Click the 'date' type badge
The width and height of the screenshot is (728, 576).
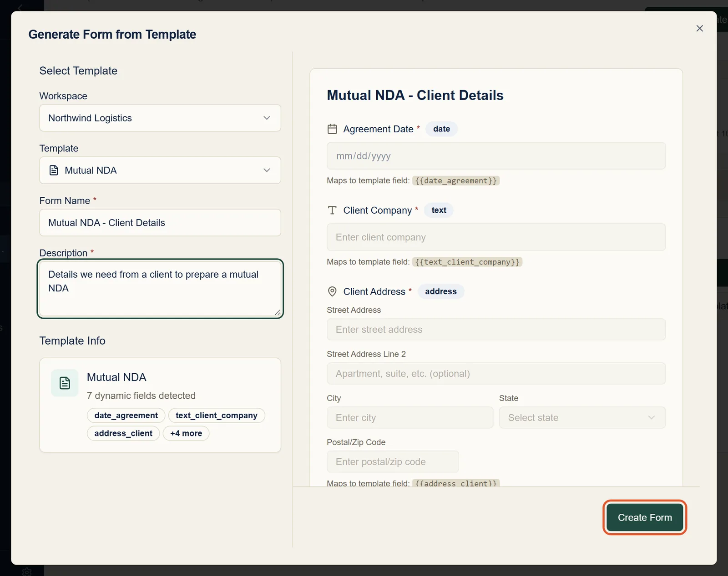pyautogui.click(x=441, y=129)
